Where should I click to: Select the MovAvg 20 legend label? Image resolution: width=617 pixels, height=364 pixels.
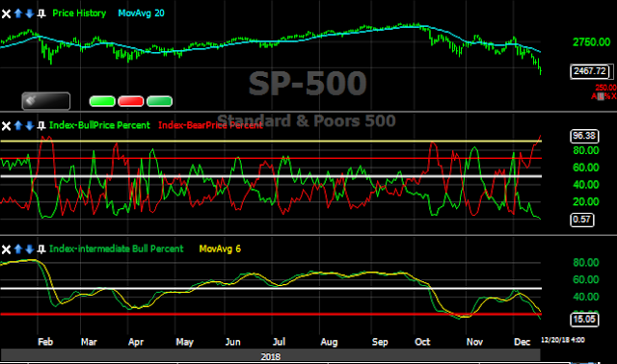tap(142, 13)
